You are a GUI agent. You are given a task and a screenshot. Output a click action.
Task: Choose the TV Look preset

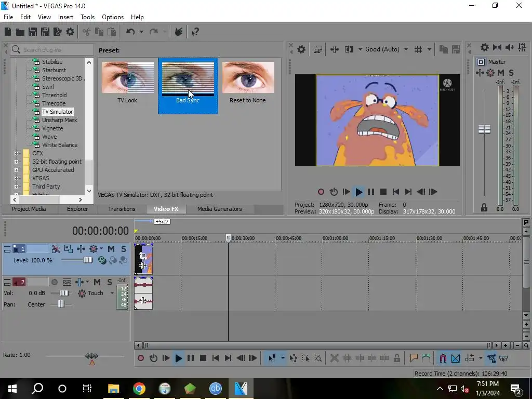click(x=128, y=83)
